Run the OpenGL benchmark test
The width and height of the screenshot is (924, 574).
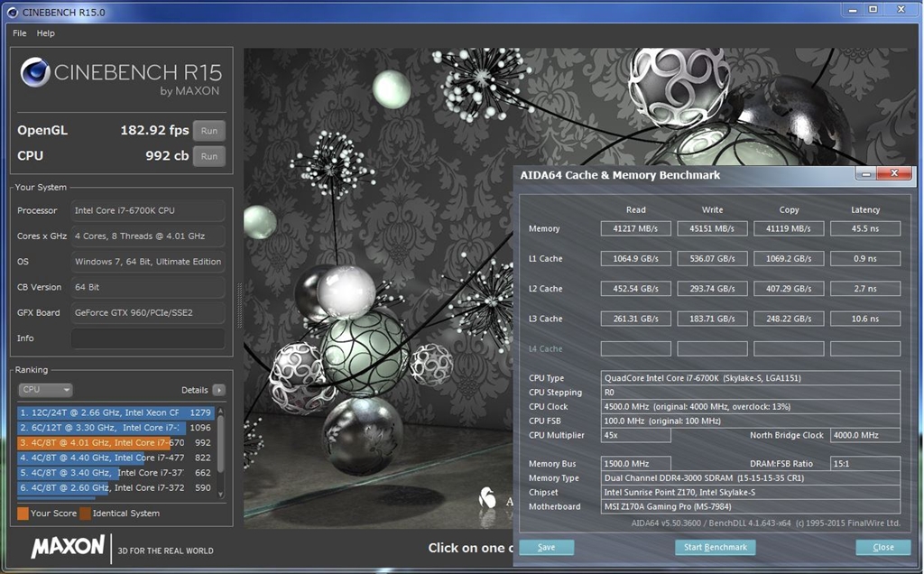click(x=208, y=131)
